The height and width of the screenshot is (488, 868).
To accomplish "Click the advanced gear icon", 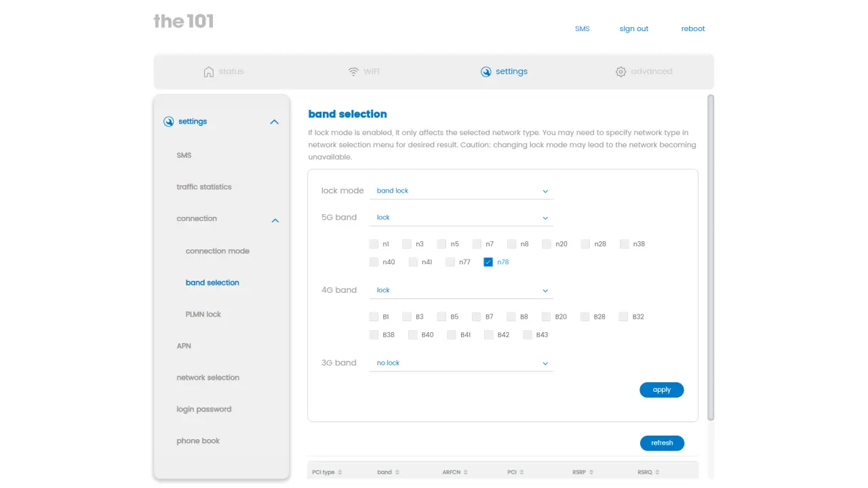I will 620,72.
